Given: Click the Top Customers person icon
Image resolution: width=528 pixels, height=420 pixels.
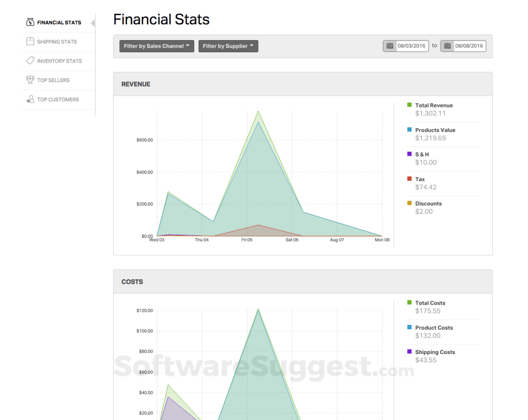Looking at the screenshot, I should (x=30, y=100).
